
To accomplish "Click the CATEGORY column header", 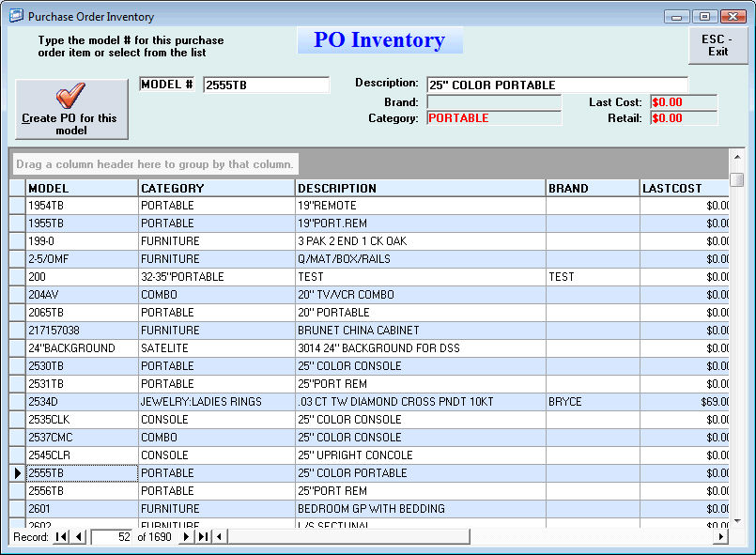I will pyautogui.click(x=216, y=188).
